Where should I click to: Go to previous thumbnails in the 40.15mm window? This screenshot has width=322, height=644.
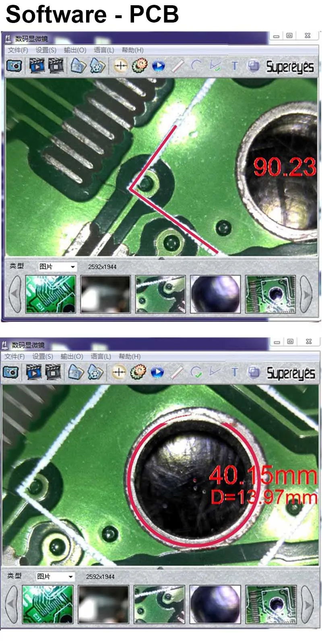point(12,604)
